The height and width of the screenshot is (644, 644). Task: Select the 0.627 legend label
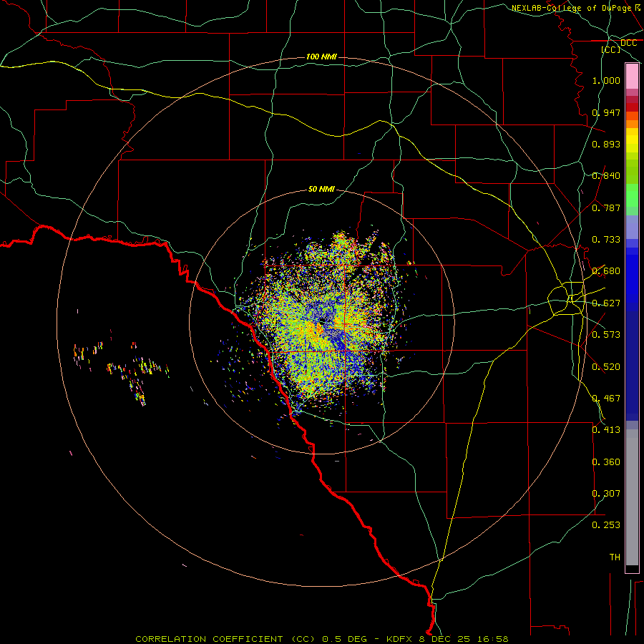[x=606, y=303]
